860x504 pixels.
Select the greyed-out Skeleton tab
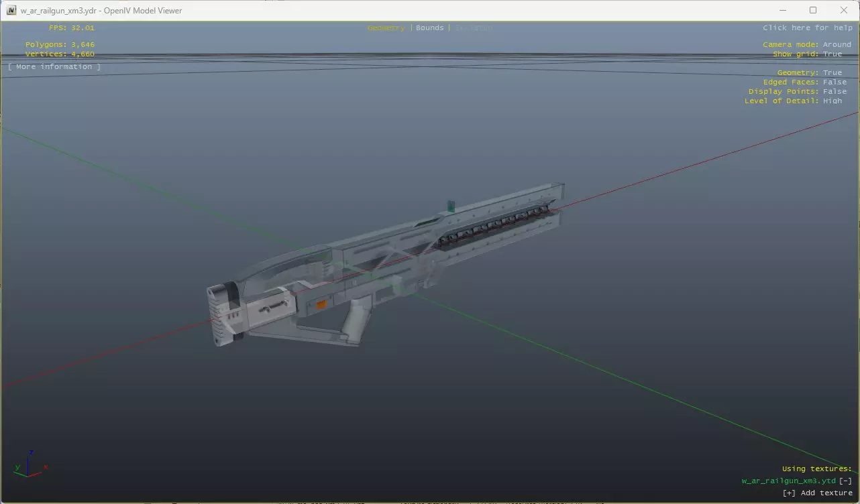pos(474,28)
